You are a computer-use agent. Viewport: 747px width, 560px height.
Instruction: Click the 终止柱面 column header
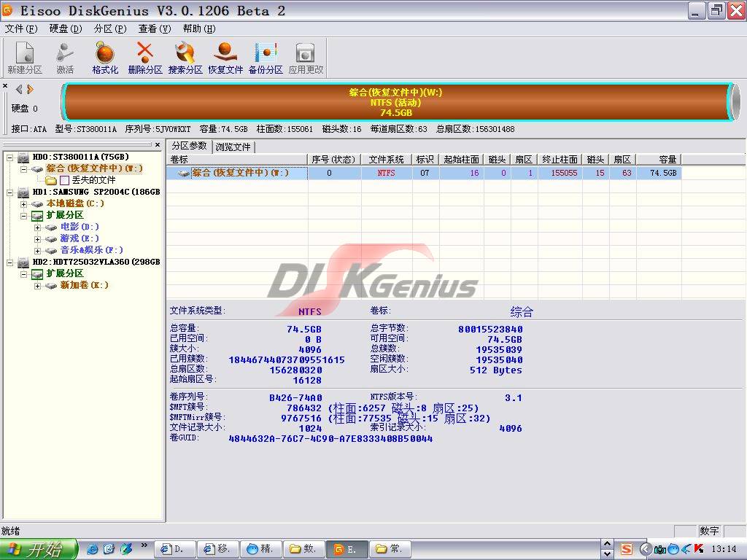tap(560, 160)
